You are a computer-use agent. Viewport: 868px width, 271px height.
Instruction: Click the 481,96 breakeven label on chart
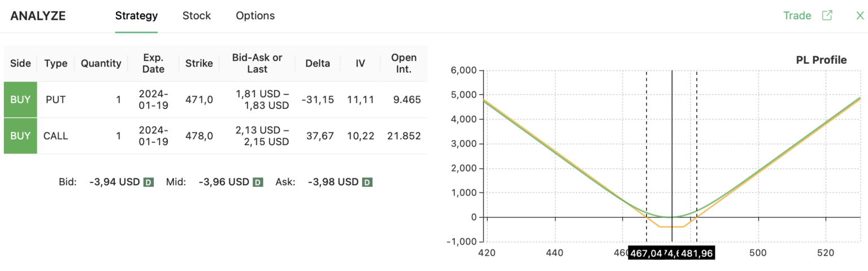pyautogui.click(x=697, y=253)
